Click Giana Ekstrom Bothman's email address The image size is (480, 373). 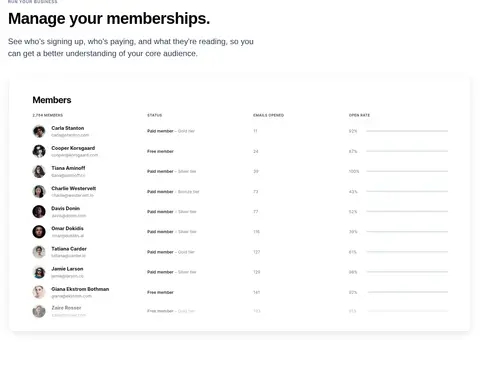click(71, 296)
